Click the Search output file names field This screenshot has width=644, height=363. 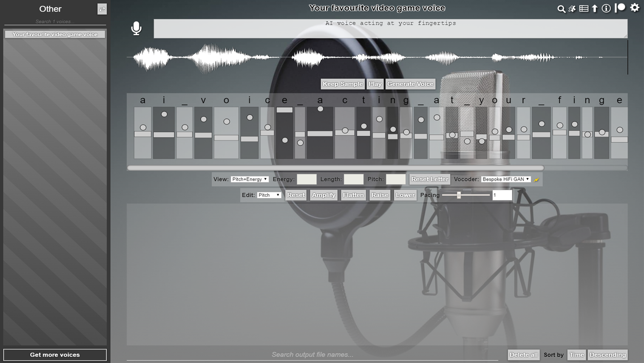coord(312,354)
